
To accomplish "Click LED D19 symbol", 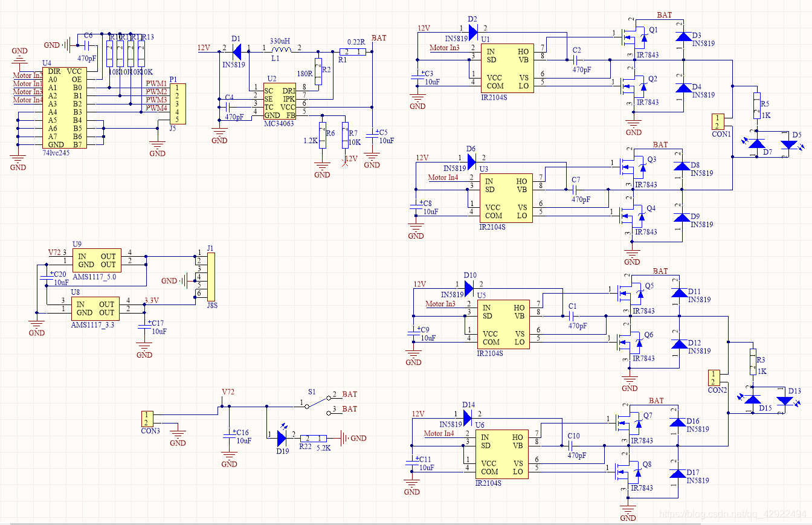I will click(282, 436).
